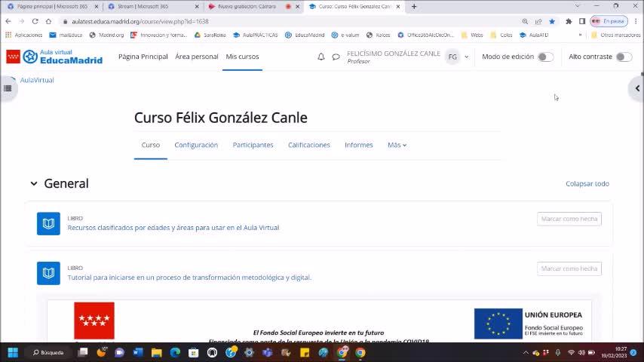The width and height of the screenshot is (644, 362).
Task: Collapse the General section chevron
Action: [34, 184]
